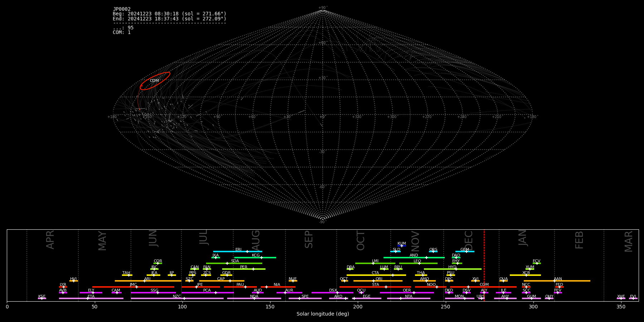Click the Solar longitude (deg) axis title

click(323, 314)
